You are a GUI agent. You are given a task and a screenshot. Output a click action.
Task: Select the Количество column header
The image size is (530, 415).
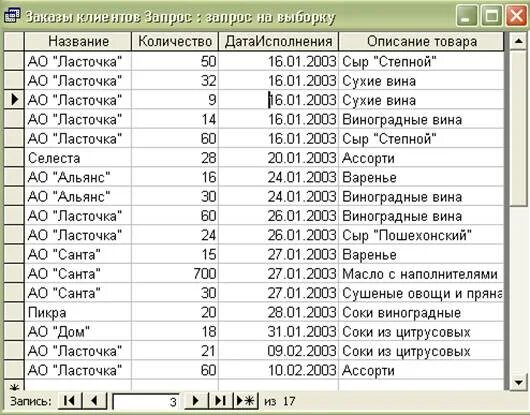click(175, 42)
